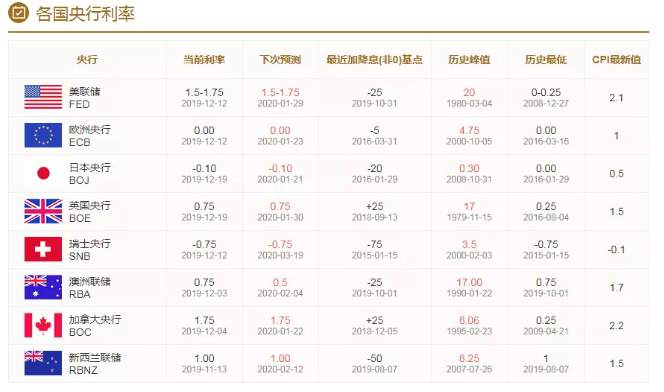The height and width of the screenshot is (392, 664).
Task: Click the New Zealand flag icon
Action: [x=43, y=363]
